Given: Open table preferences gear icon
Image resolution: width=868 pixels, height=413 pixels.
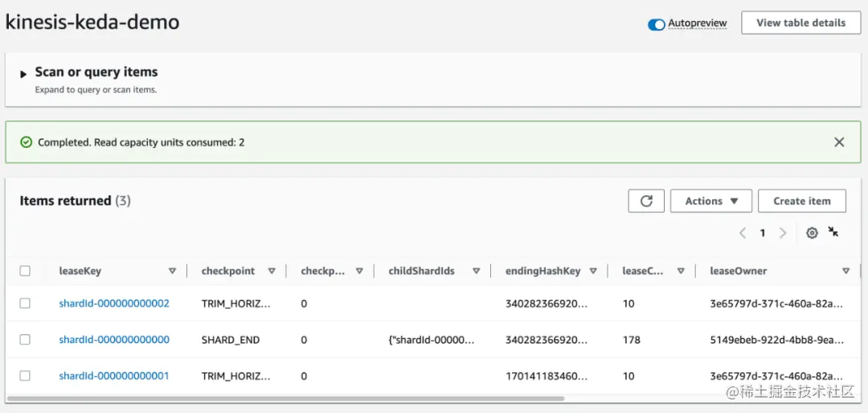Looking at the screenshot, I should pos(812,233).
